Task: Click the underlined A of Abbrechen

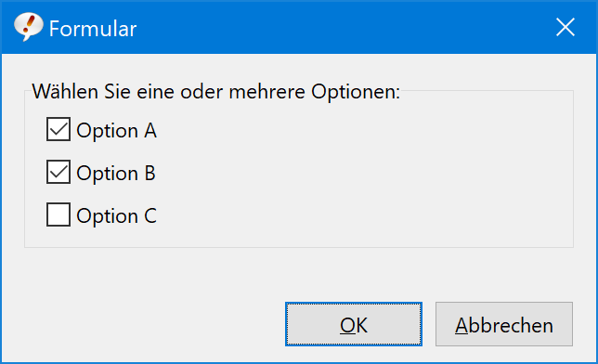Action: (x=461, y=325)
